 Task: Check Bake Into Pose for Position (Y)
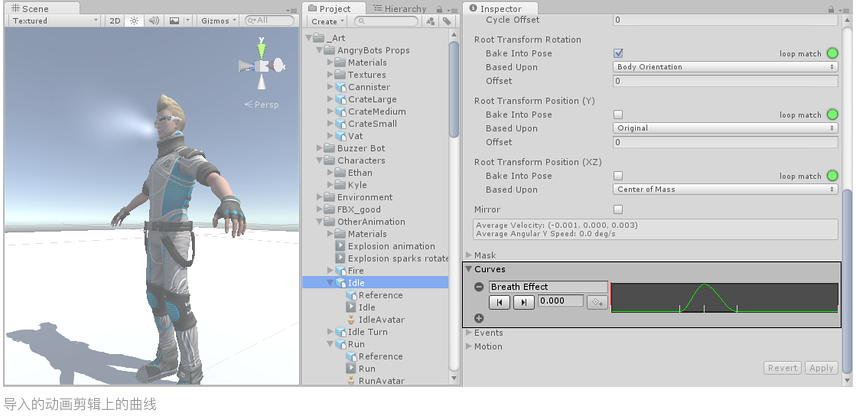[x=618, y=115]
